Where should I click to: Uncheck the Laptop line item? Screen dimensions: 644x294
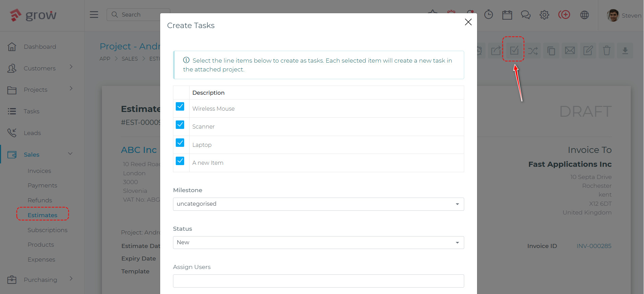coord(180,143)
